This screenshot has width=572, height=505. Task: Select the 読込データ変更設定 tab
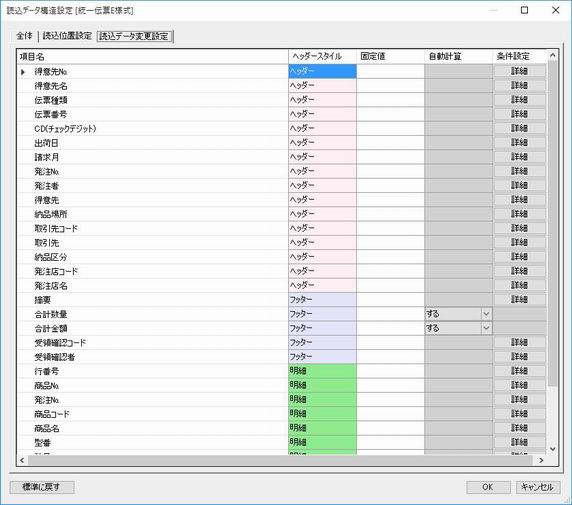(134, 36)
